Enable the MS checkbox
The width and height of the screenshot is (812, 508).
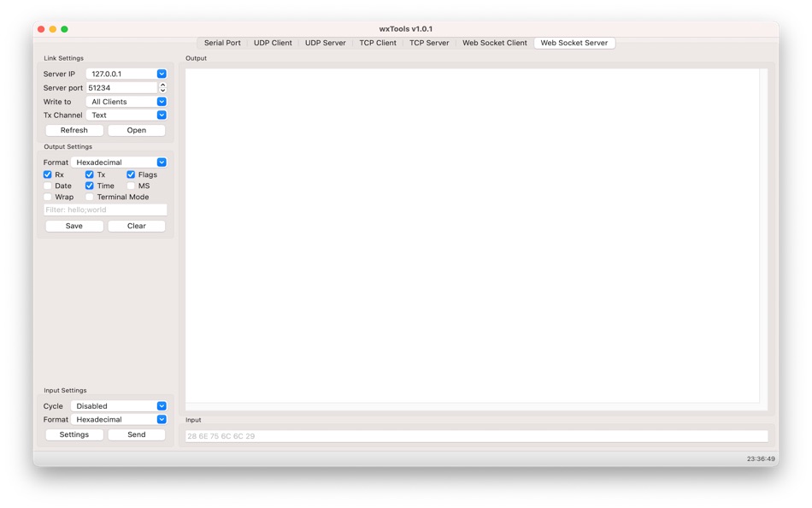pos(130,186)
